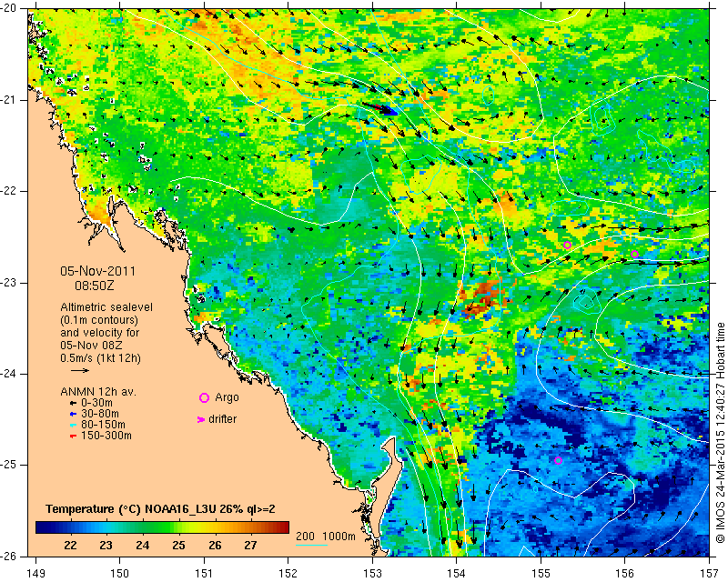Click the latitude axis label -20
Viewport: 728px width, 582px height.
[x=9, y=9]
